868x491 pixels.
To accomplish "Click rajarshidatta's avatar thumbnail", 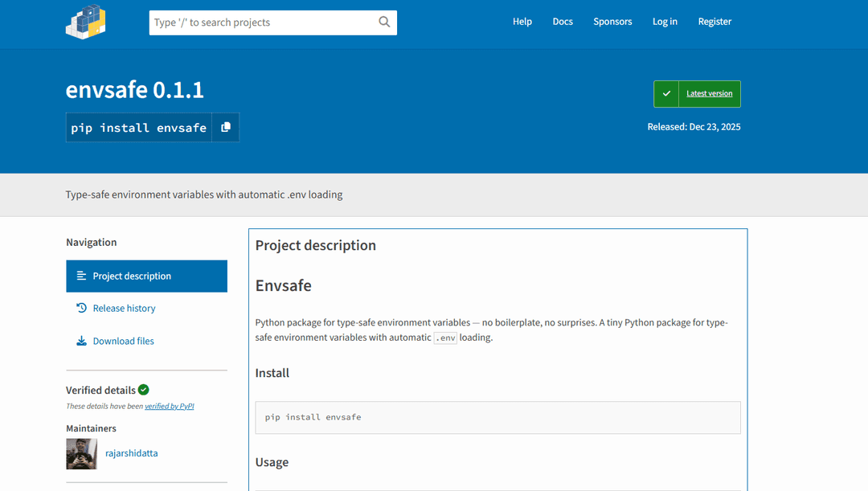I will pyautogui.click(x=81, y=453).
